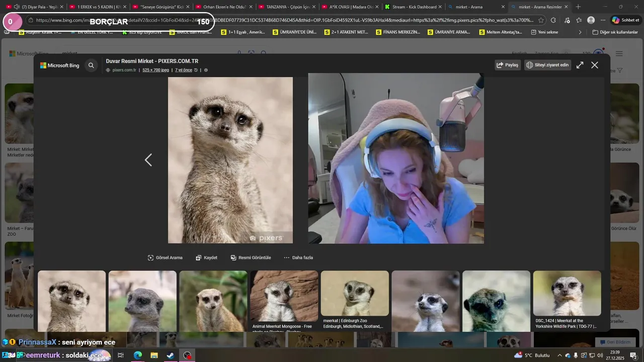
Task: Bookmark this page with the star icon
Action: (x=541, y=20)
